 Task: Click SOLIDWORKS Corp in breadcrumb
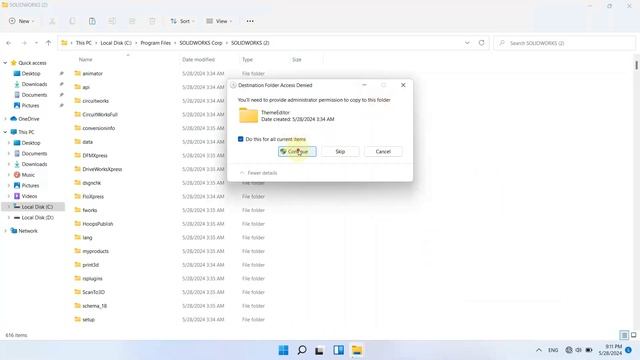pyautogui.click(x=201, y=43)
